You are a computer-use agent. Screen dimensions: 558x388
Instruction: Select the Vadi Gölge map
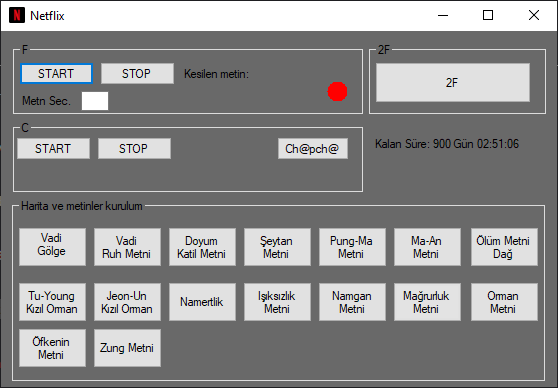tap(52, 247)
